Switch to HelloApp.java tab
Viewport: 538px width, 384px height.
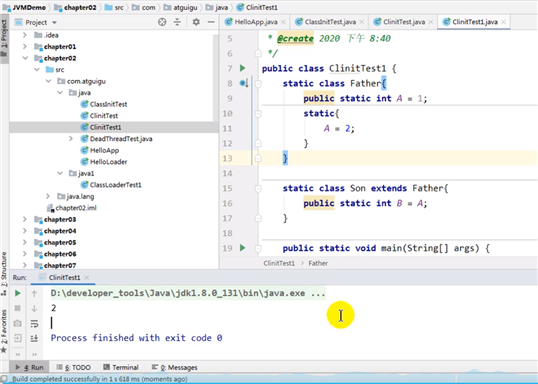(255, 22)
